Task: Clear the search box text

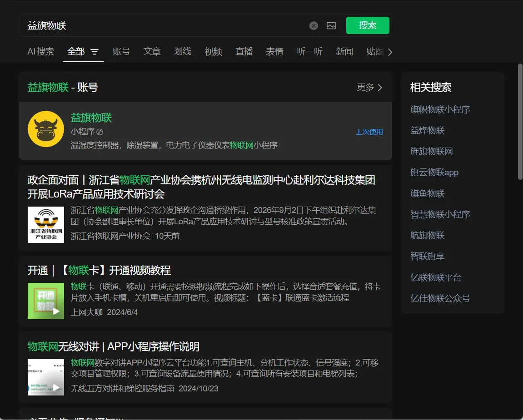Action: click(x=314, y=26)
